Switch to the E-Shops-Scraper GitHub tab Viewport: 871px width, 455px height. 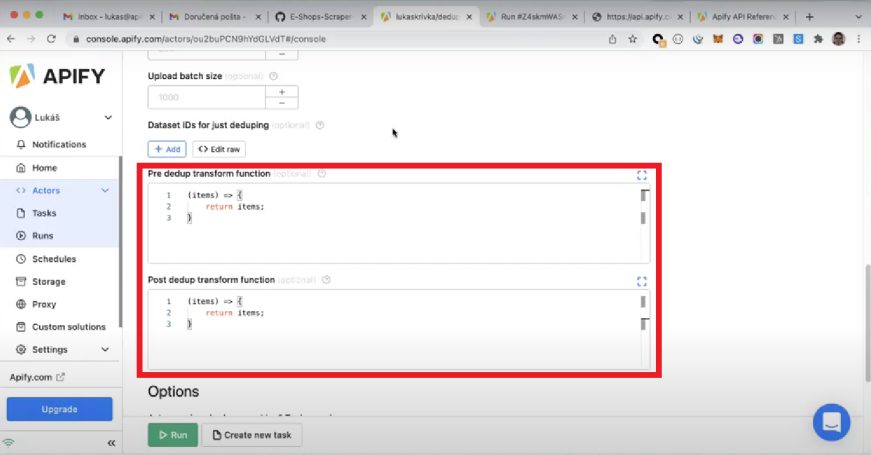coord(321,17)
